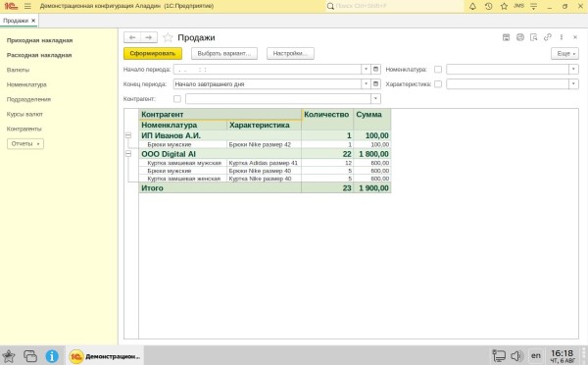Select the Итого sum cell 1 900,00

372,188
